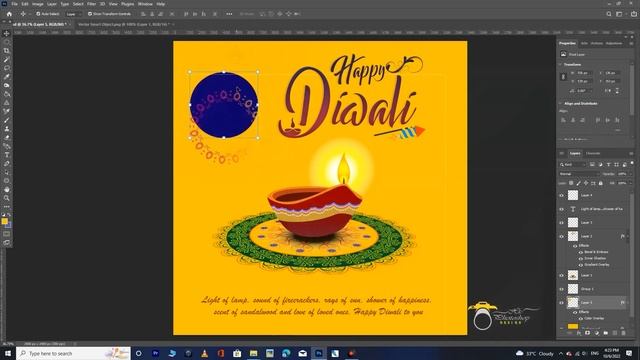Toggle the Auto-Select checkbox
The width and height of the screenshot is (640, 360).
click(x=38, y=14)
